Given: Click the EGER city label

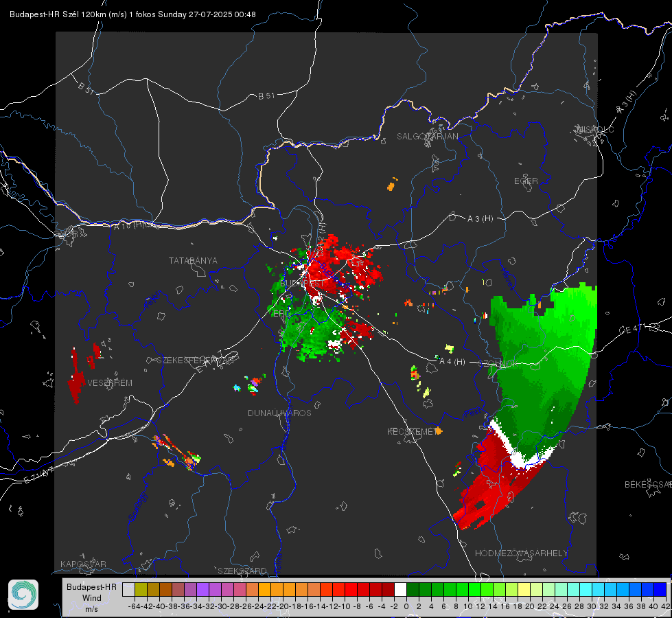Looking at the screenshot, I should pyautogui.click(x=526, y=181).
